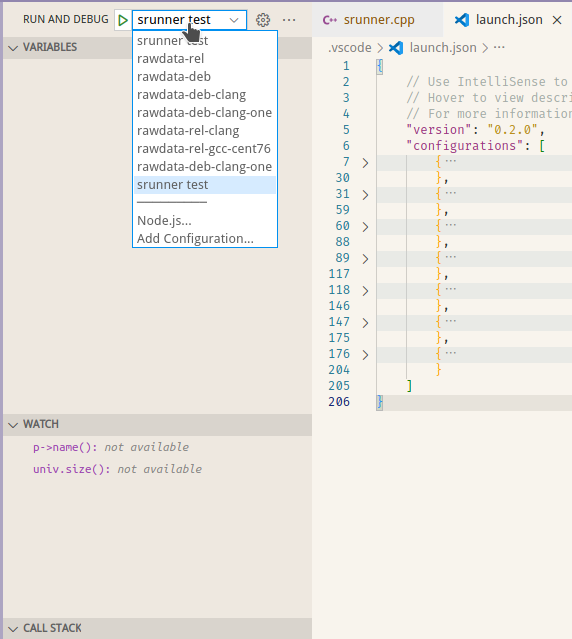This screenshot has width=572, height=639.
Task: Choose highlighted srunner test configuration
Action: click(205, 185)
